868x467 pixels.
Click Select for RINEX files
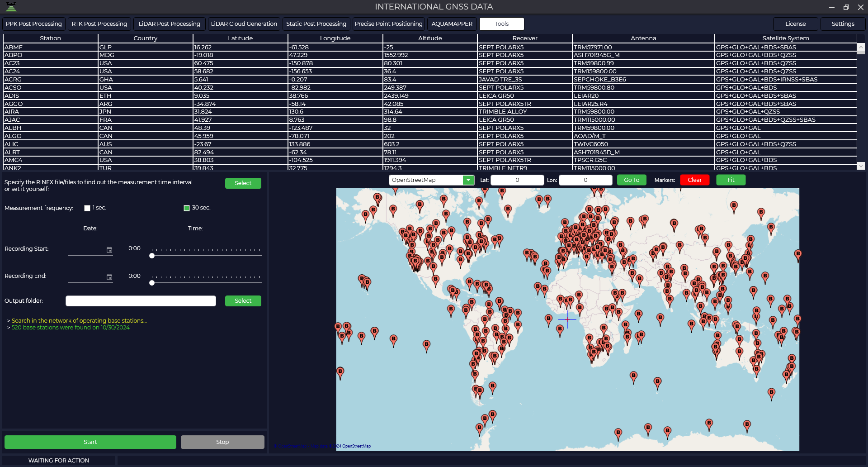[243, 183]
